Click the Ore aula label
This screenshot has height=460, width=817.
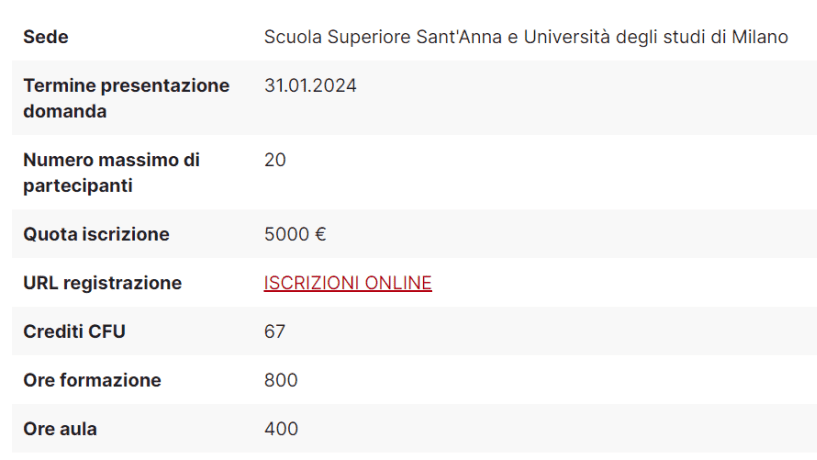pos(60,429)
